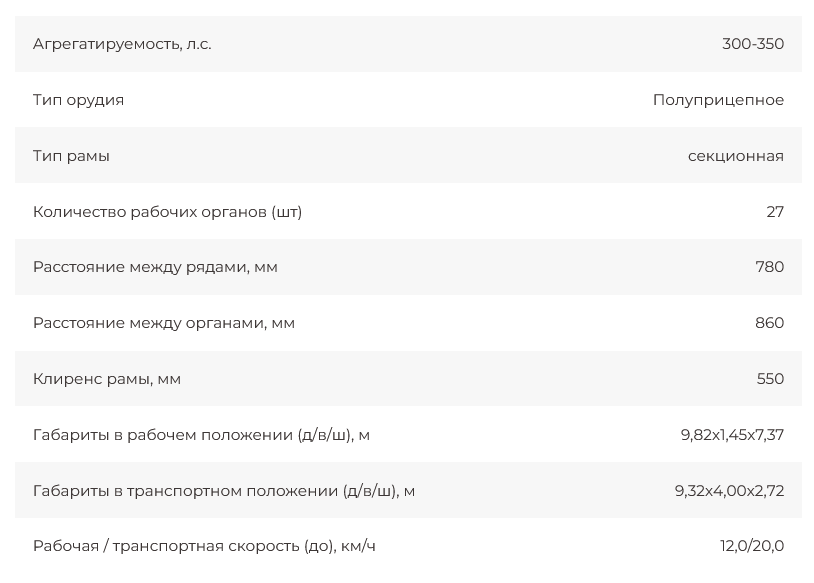Select the 12,0/20,0 speed value
The width and height of the screenshot is (814, 583).
751,546
